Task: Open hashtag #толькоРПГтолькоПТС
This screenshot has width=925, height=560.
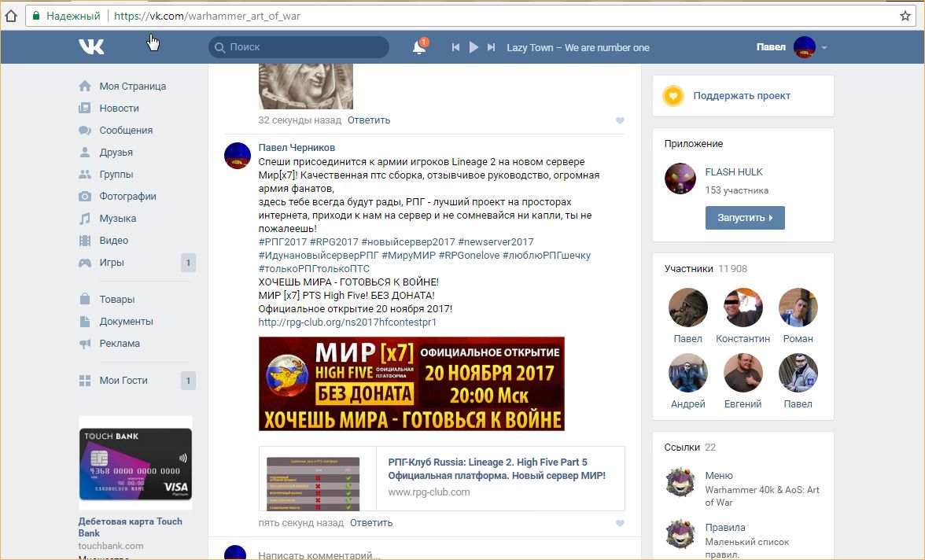Action: [314, 269]
